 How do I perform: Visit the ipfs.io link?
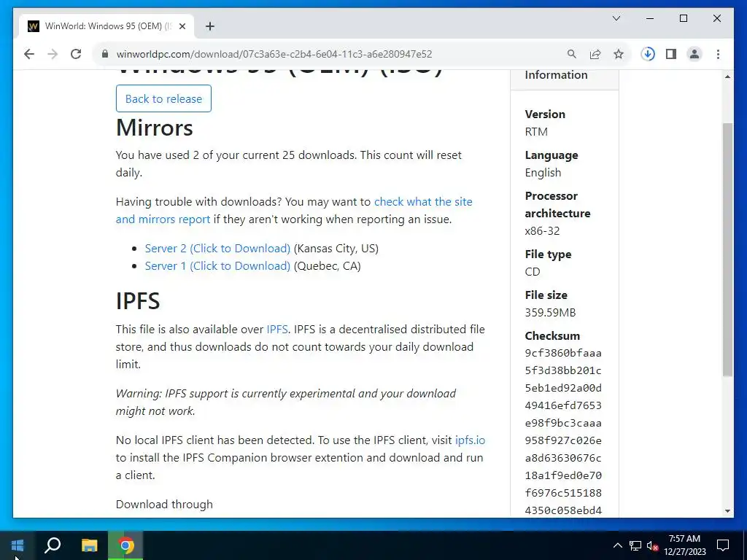pyautogui.click(x=470, y=440)
